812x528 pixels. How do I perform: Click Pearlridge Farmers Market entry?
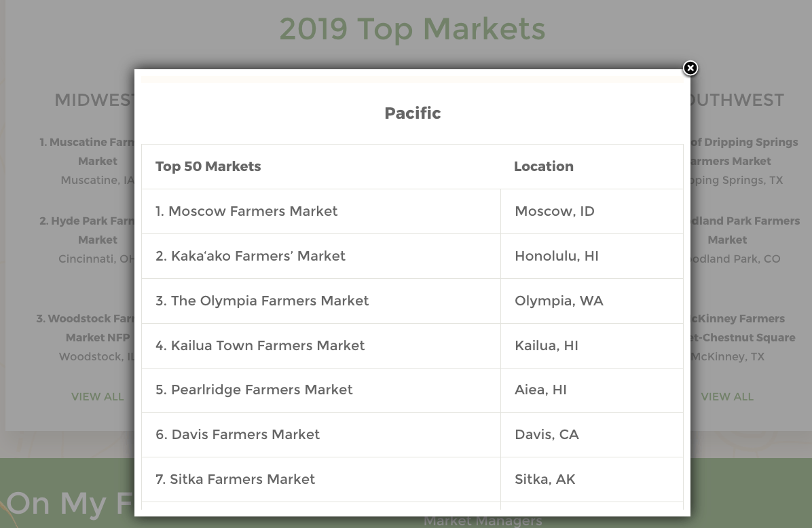tap(254, 390)
